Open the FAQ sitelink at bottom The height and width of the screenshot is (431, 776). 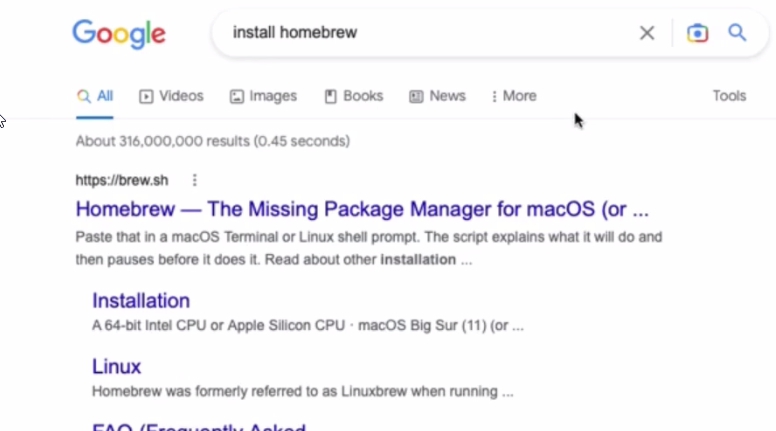point(199,427)
